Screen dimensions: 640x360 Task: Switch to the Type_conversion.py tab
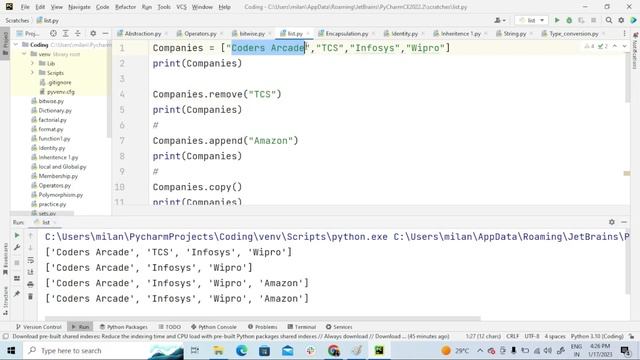click(x=573, y=33)
